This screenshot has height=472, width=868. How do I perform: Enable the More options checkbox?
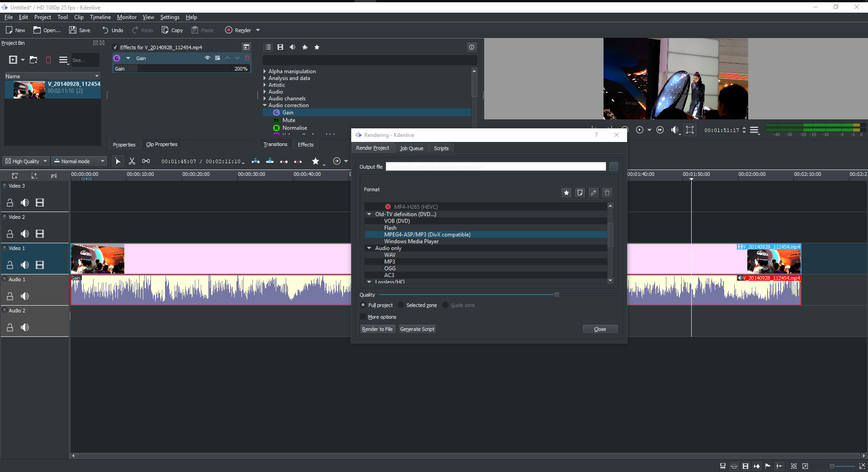coord(363,317)
